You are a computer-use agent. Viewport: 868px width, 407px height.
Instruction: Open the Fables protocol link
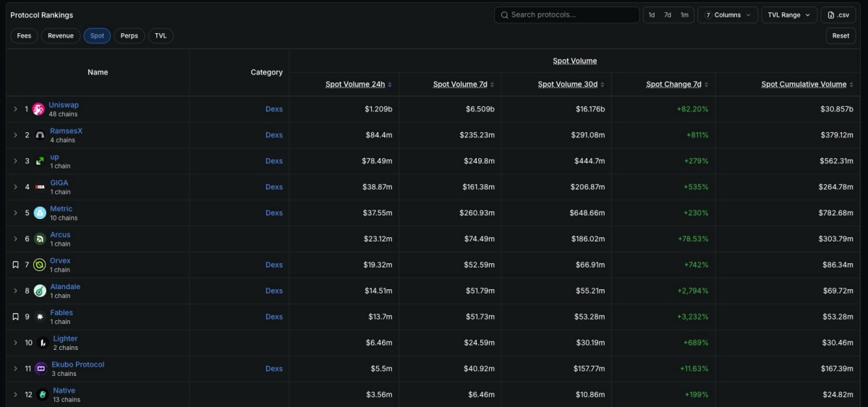click(61, 313)
